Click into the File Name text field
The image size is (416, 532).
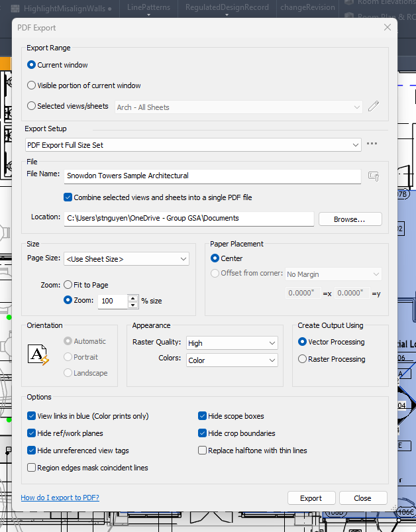[212, 176]
